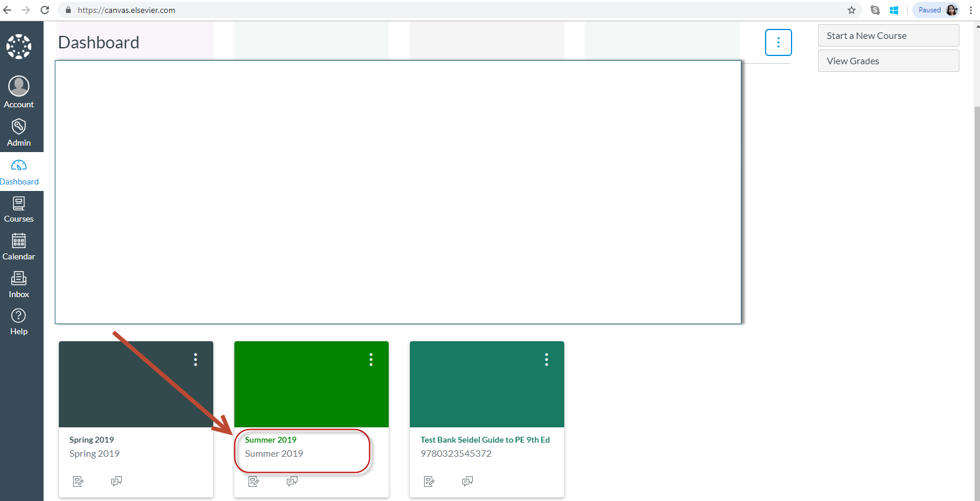Open the Calendar
The height and width of the screenshot is (501, 980).
(x=19, y=248)
